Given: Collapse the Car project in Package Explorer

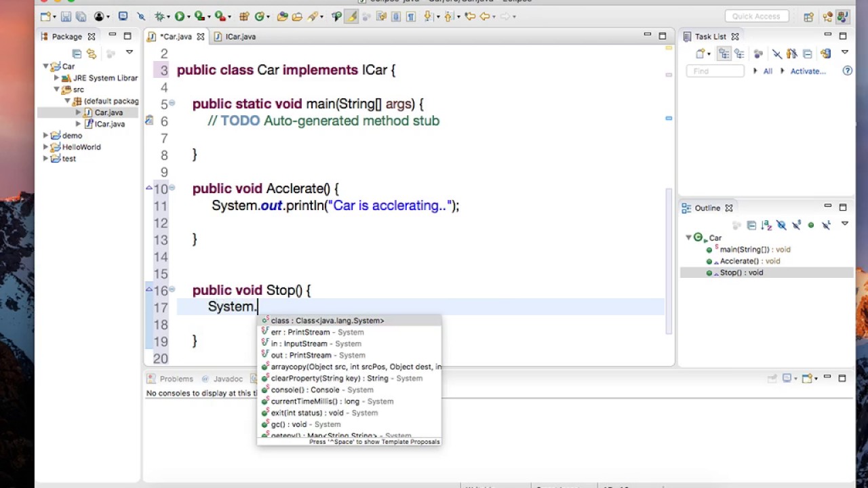Looking at the screenshot, I should (x=46, y=66).
